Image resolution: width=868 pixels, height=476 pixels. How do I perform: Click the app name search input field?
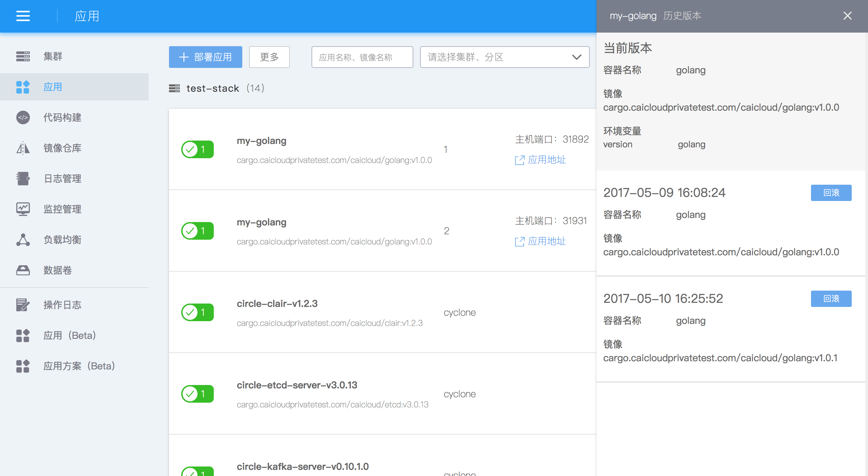pos(362,57)
